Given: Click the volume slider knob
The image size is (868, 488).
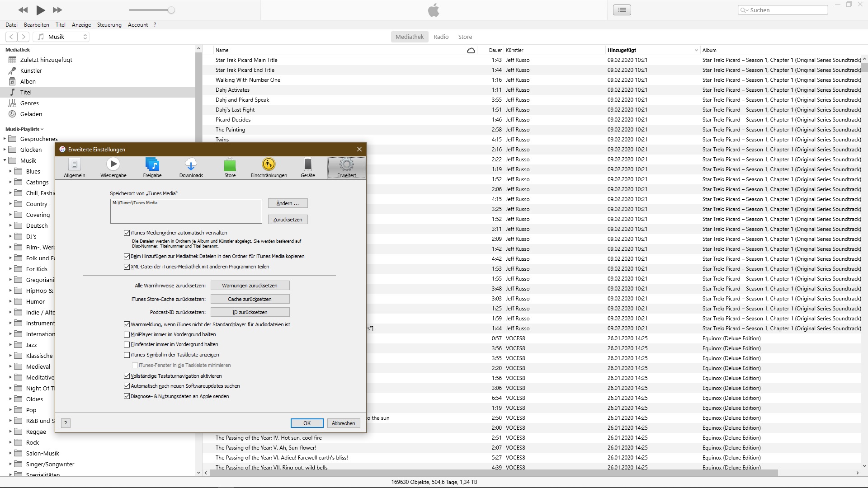Looking at the screenshot, I should pos(171,10).
